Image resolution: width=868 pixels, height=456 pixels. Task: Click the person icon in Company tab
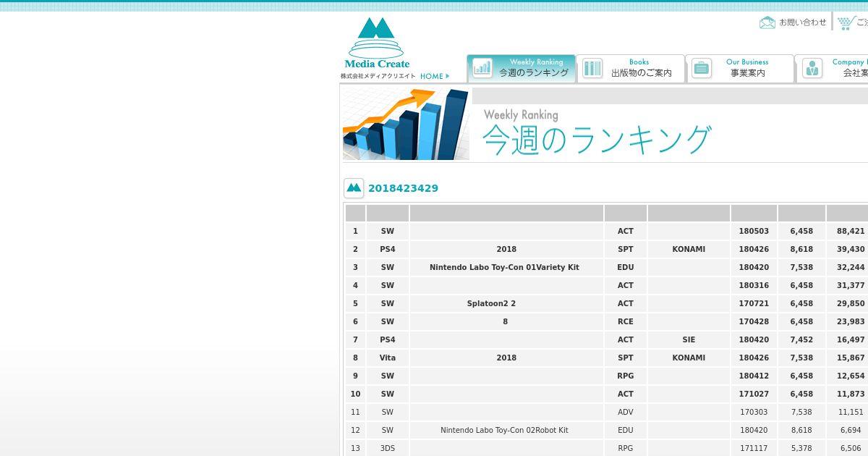(812, 68)
